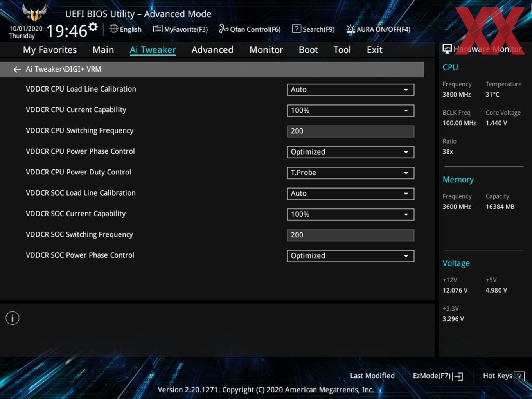Click the 3.296 V voltage reading
The image size is (532, 399).
click(x=453, y=319)
